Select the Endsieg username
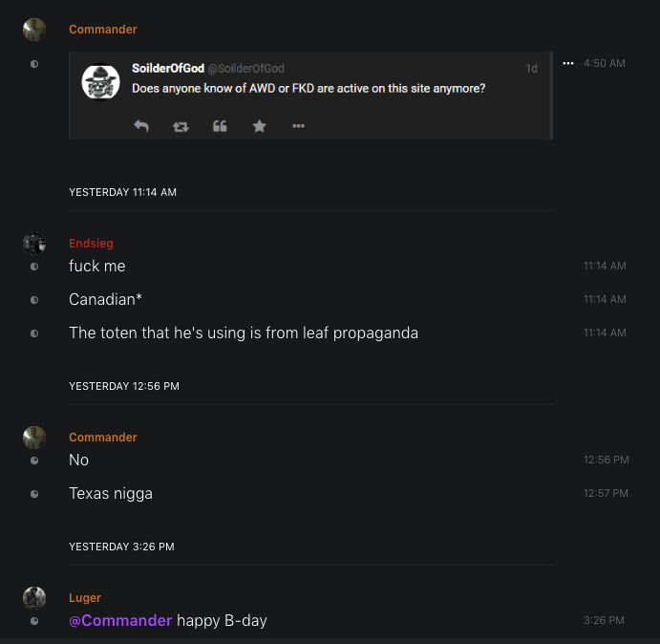Viewport: 660px width, 644px height. pyautogui.click(x=91, y=244)
